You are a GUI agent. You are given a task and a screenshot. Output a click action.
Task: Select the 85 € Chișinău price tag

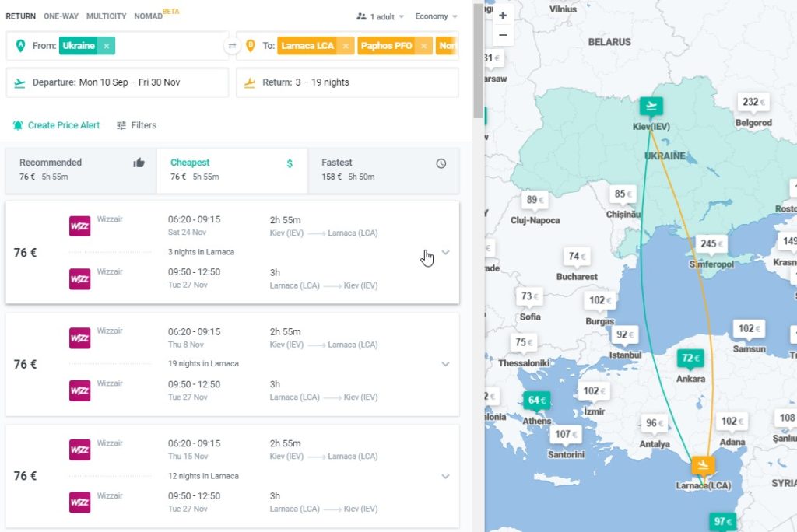[623, 194]
